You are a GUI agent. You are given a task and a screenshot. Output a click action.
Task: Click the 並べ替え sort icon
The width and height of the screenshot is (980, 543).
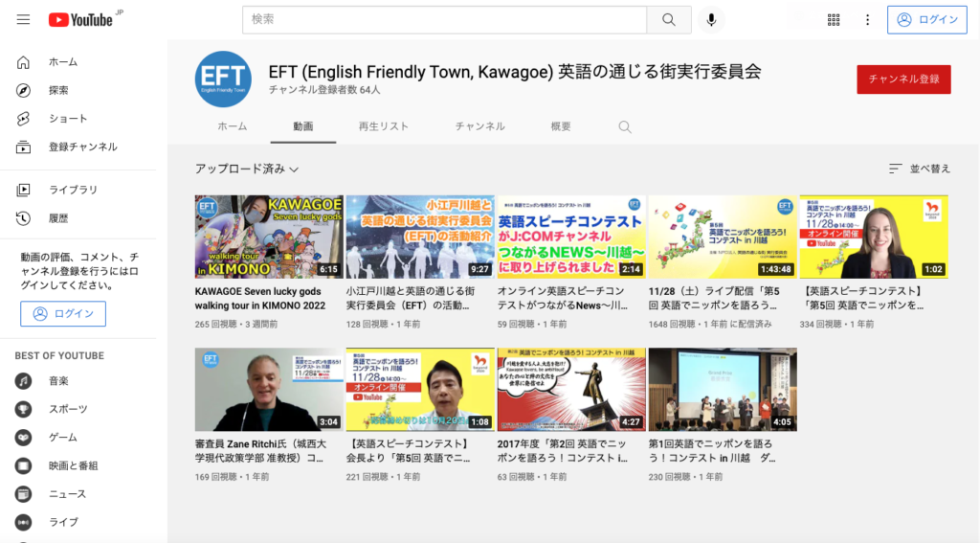pyautogui.click(x=895, y=169)
